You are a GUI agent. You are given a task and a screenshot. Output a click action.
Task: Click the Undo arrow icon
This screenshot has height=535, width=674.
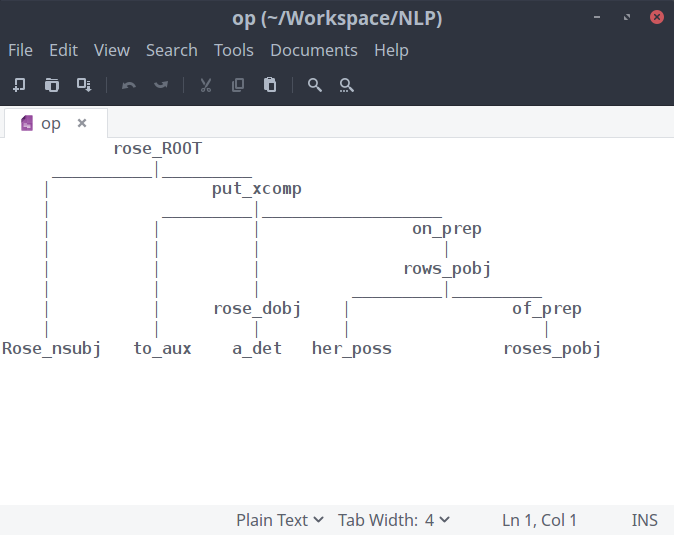[x=129, y=85]
